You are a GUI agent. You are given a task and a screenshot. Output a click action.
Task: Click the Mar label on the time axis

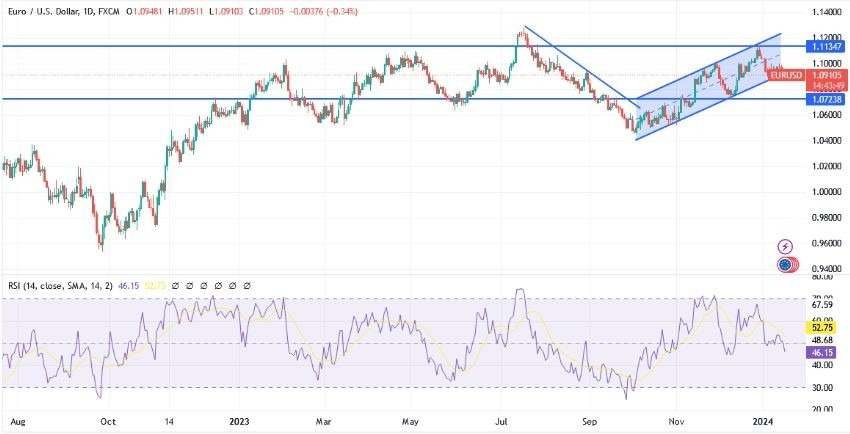(324, 420)
